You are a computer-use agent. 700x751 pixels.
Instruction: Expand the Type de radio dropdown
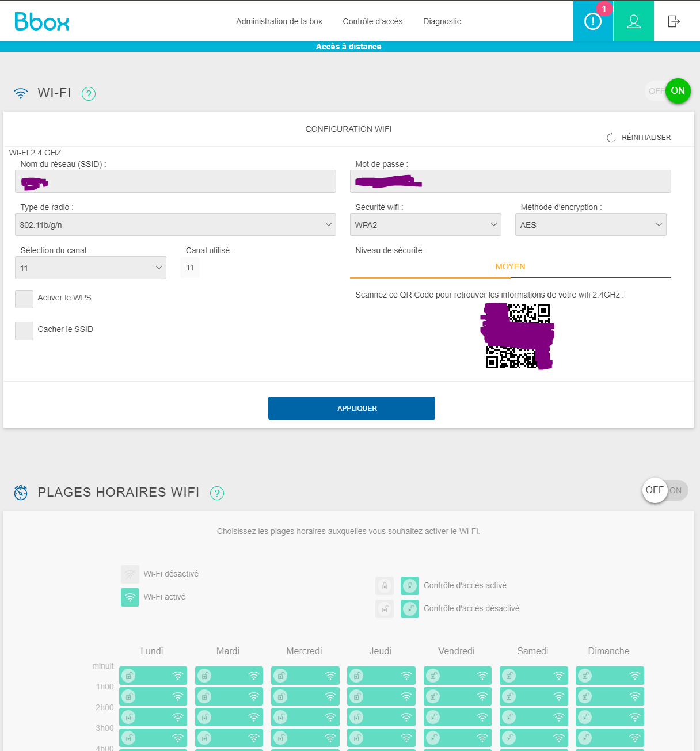pyautogui.click(x=175, y=224)
